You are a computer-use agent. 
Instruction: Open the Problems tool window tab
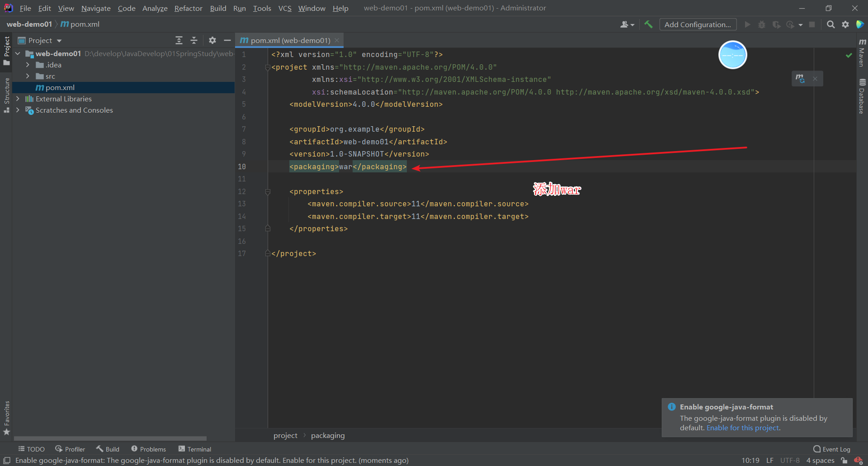pyautogui.click(x=149, y=449)
